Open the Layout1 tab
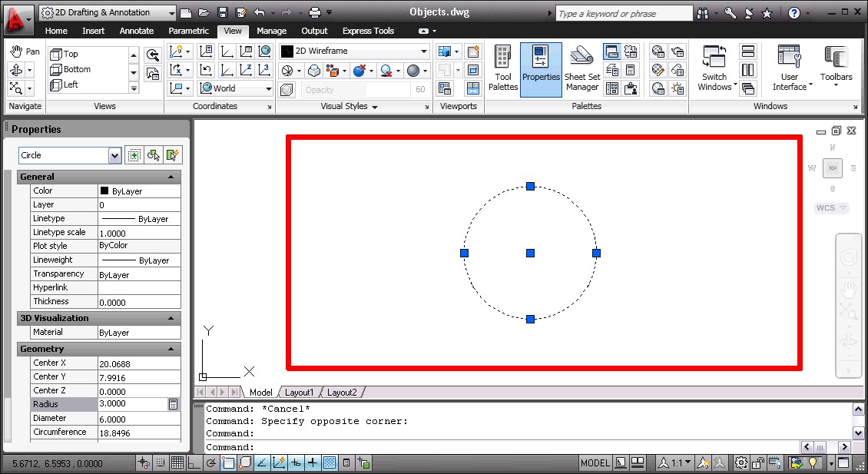 point(299,392)
